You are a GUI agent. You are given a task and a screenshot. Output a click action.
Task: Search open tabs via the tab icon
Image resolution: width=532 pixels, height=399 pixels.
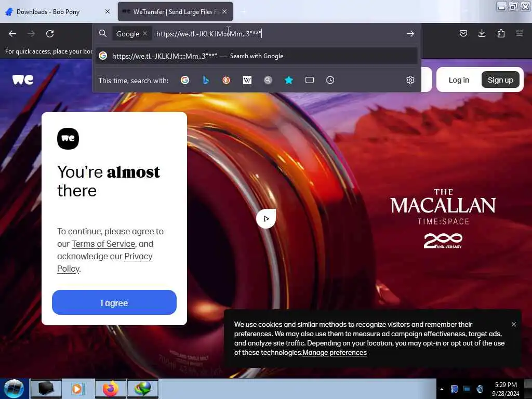tap(310, 80)
